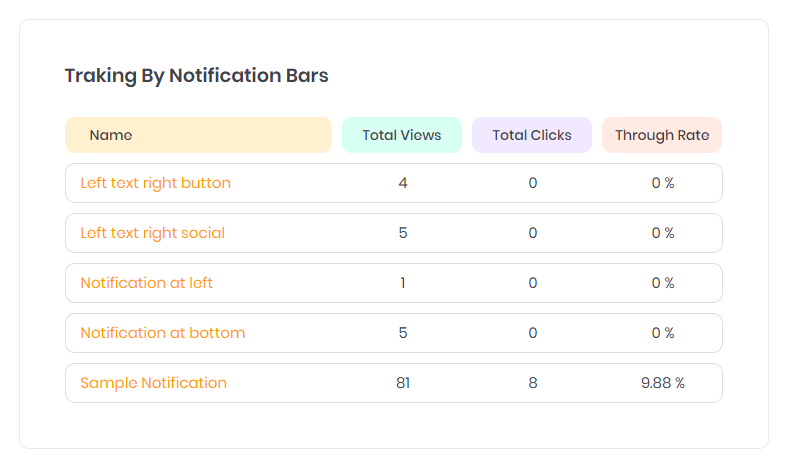This screenshot has height=465, width=788.
Task: Open the 'Notification at left' link
Action: [x=146, y=283]
